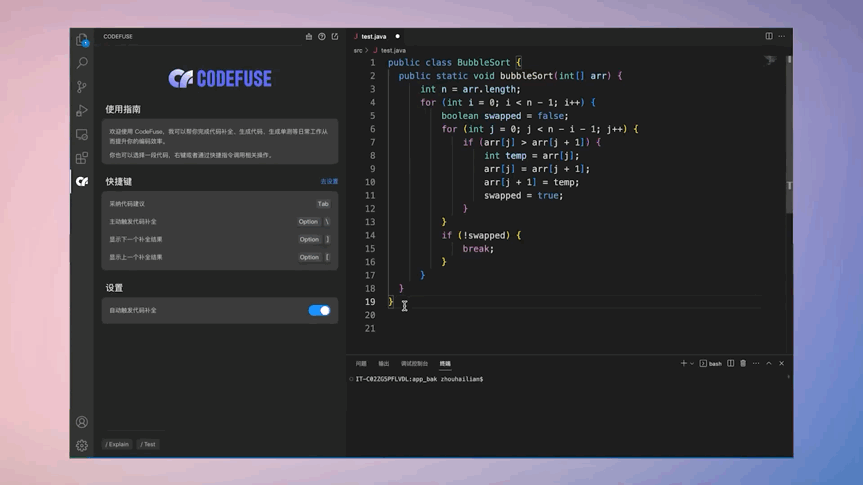Open the editor more actions ellipsis
This screenshot has height=485, width=863.
coord(782,36)
